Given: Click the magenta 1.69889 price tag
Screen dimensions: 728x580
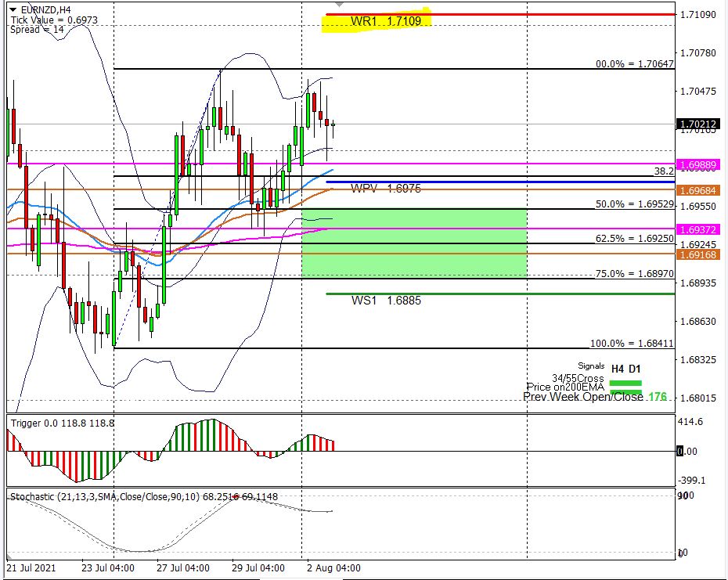Looking at the screenshot, I should (700, 165).
